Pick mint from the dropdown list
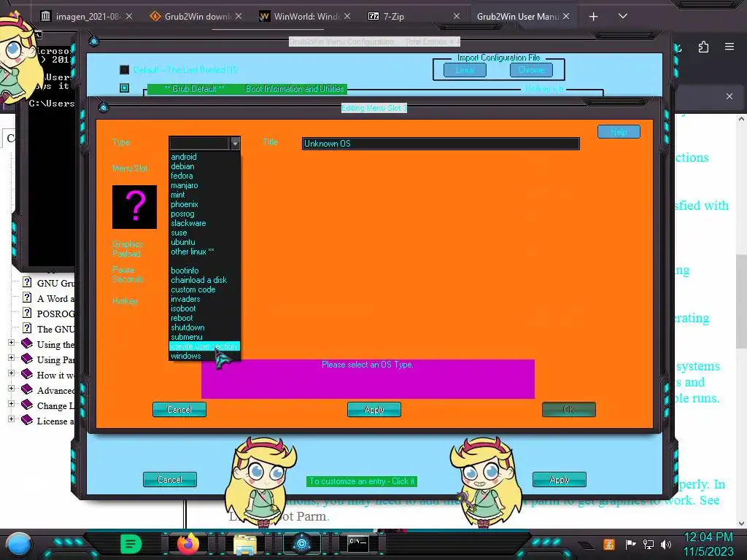The height and width of the screenshot is (560, 747). point(178,195)
